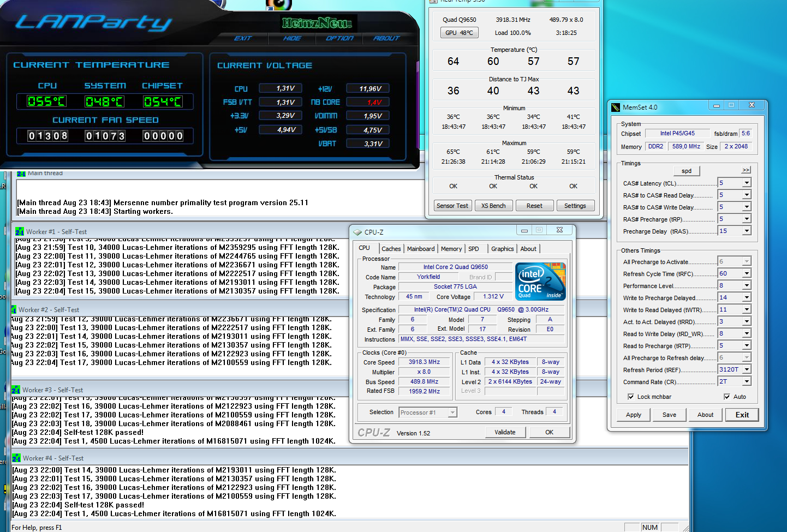Open the Act. to Act. Delayed (tRRD) dropdown

pos(747,321)
